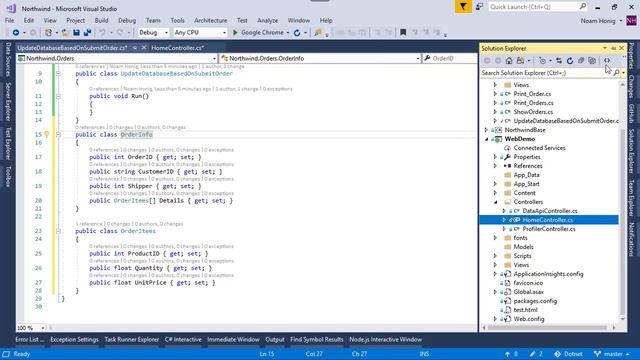Click View Code icon in Solution Explorer
The image size is (640, 360).
point(607,60)
